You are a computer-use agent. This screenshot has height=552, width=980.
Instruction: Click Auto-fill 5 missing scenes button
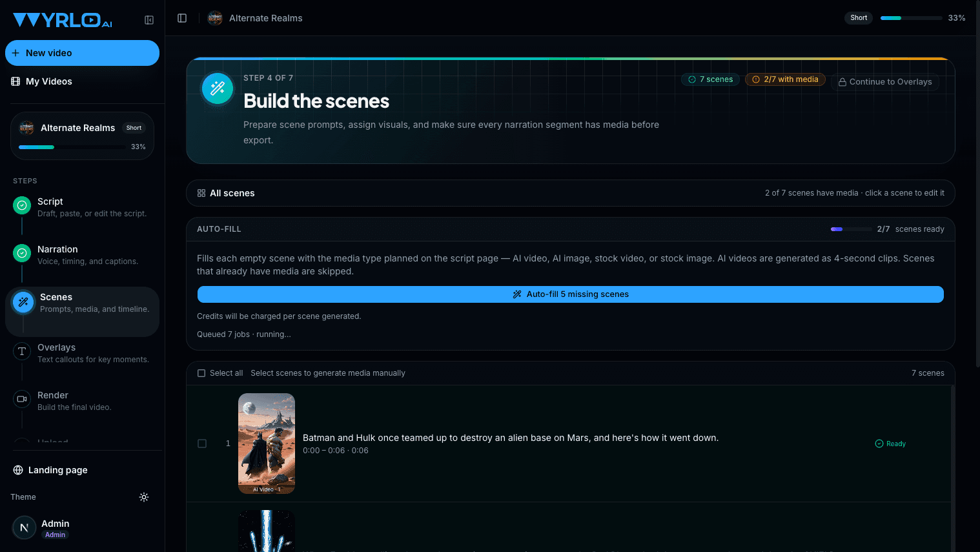571,294
